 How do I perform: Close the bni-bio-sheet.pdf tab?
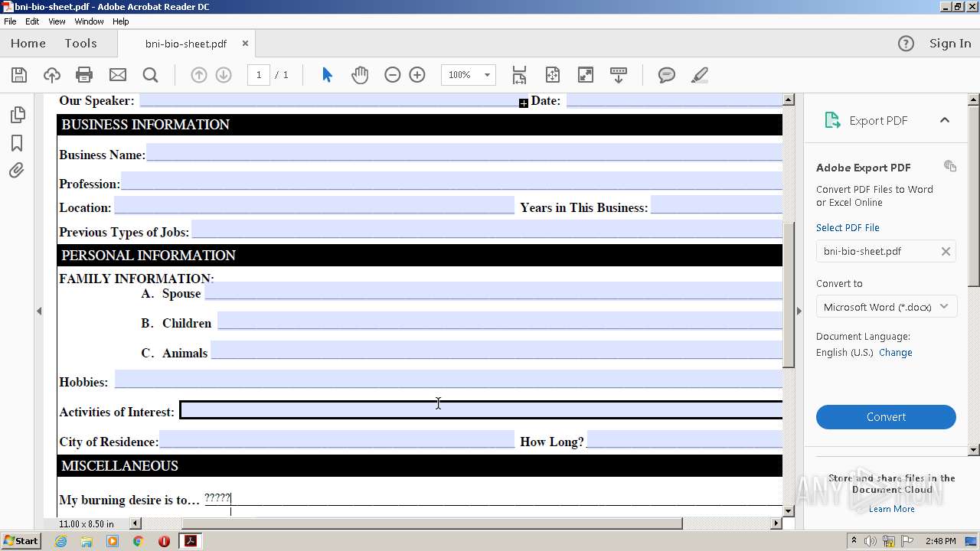coord(245,44)
